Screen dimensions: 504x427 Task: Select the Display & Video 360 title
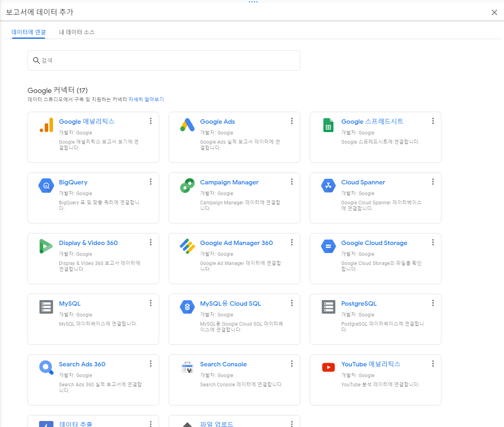point(88,243)
